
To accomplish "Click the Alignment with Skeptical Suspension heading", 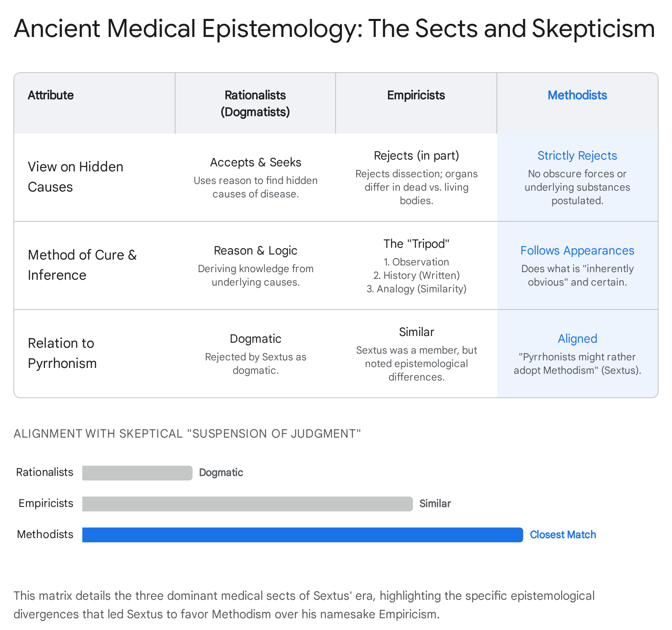I will point(187,434).
